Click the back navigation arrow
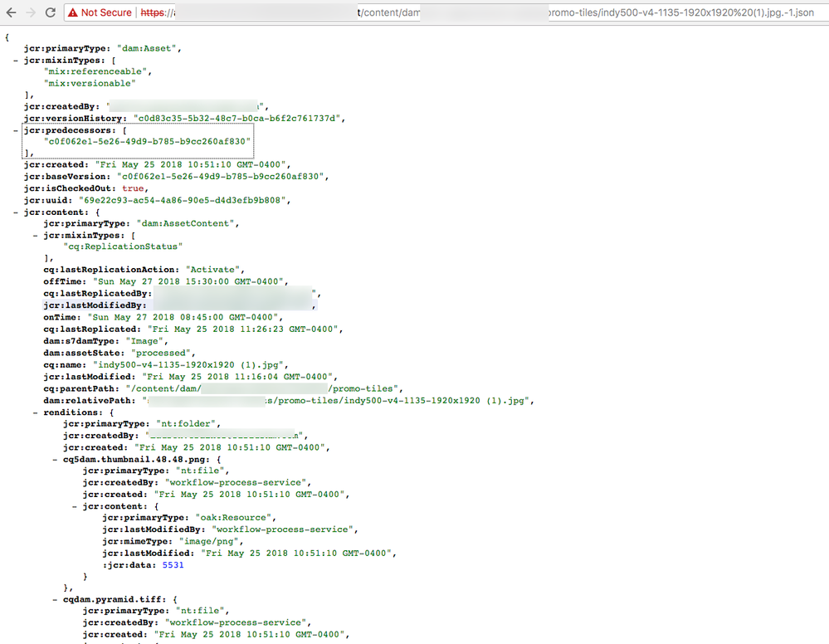The image size is (829, 644). pyautogui.click(x=12, y=12)
